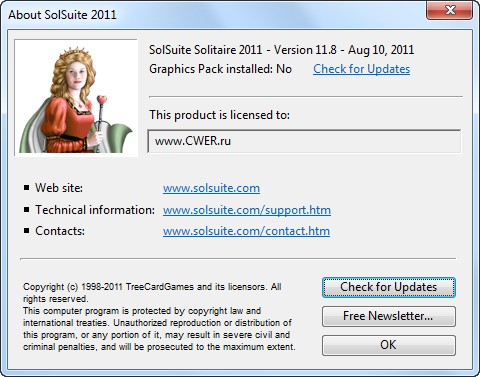Click the About SolSuite 2011 title bar

(x=213, y=15)
